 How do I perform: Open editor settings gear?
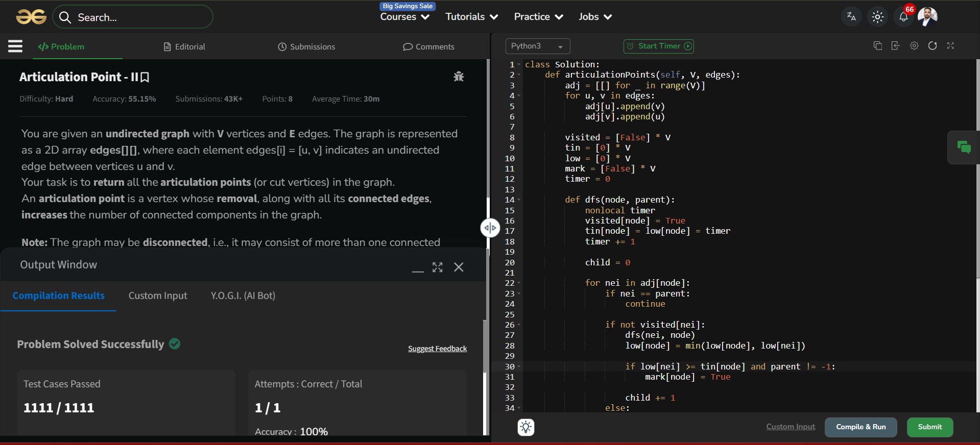click(x=914, y=46)
